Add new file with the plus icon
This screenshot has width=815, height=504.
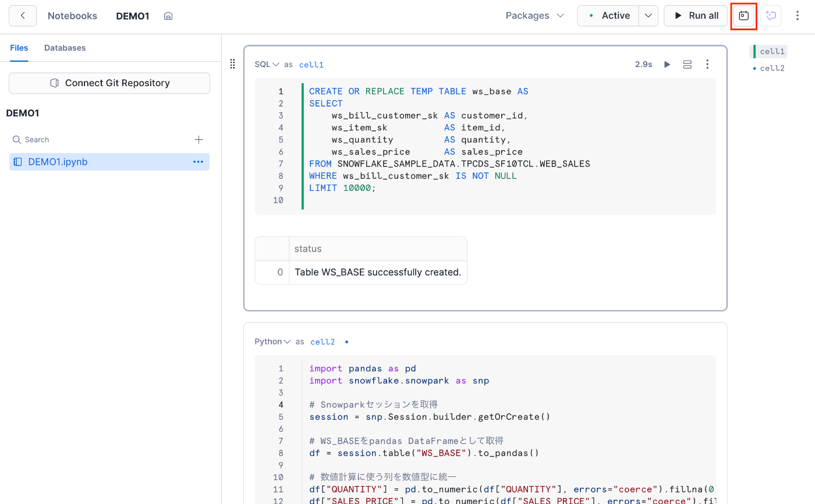coord(199,140)
